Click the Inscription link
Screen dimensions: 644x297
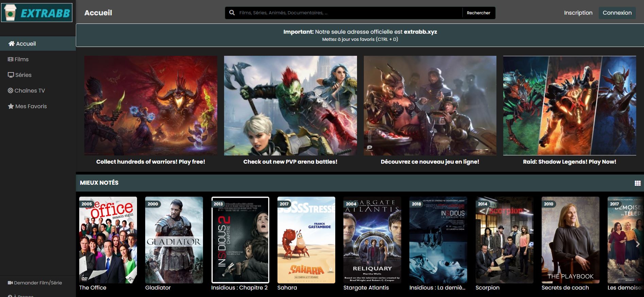click(x=578, y=13)
